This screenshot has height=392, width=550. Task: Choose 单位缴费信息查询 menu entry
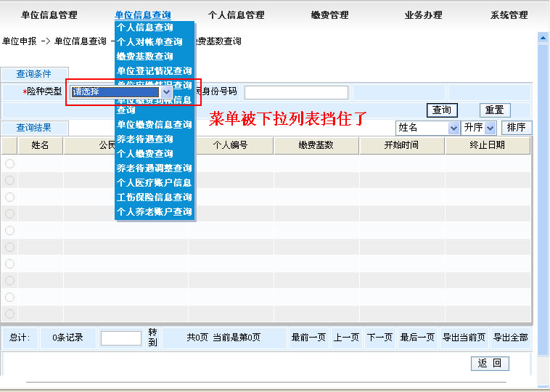click(x=155, y=125)
